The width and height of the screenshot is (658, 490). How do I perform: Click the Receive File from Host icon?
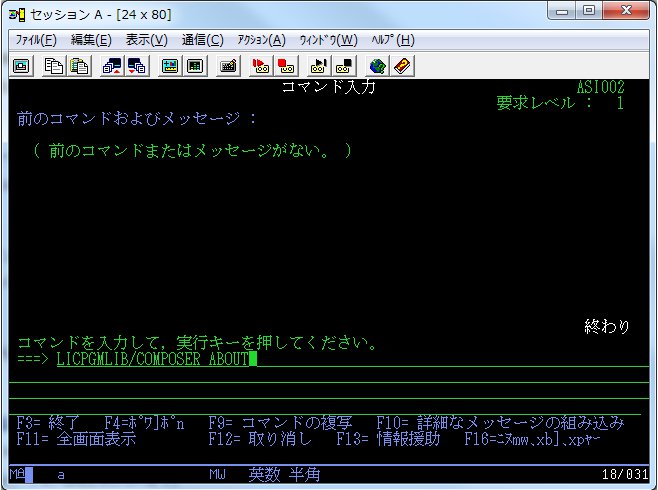tap(137, 66)
